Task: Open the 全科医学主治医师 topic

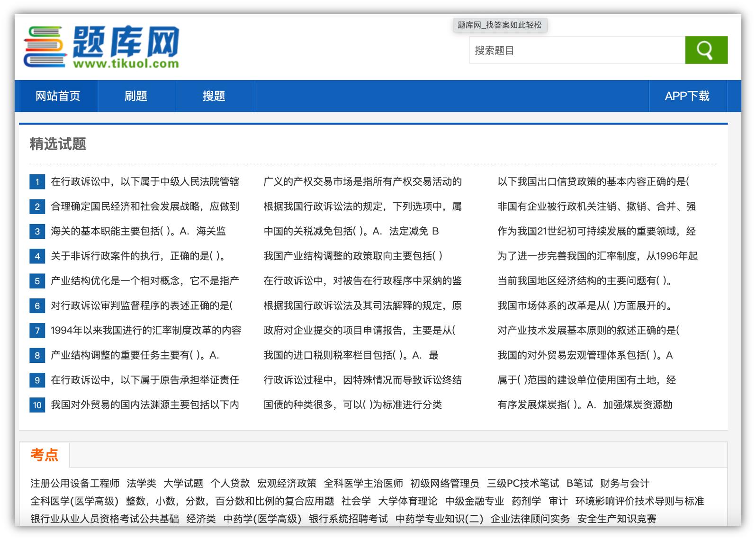Action: click(x=363, y=483)
